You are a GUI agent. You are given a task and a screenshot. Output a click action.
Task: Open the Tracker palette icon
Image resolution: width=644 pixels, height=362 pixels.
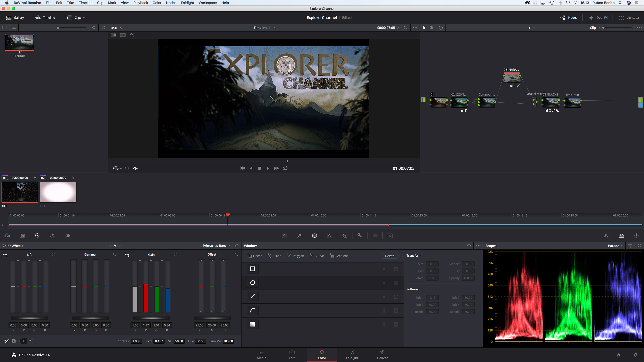pos(330,236)
